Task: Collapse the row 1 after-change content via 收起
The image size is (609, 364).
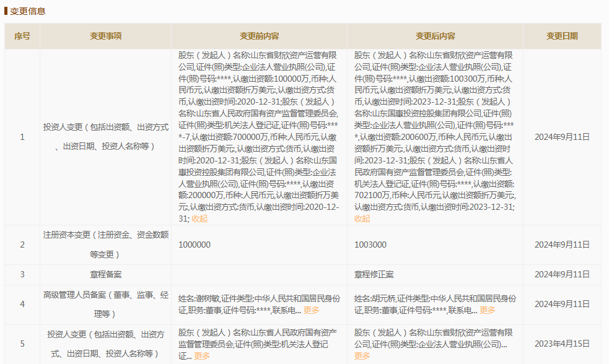Action: pyautogui.click(x=362, y=219)
